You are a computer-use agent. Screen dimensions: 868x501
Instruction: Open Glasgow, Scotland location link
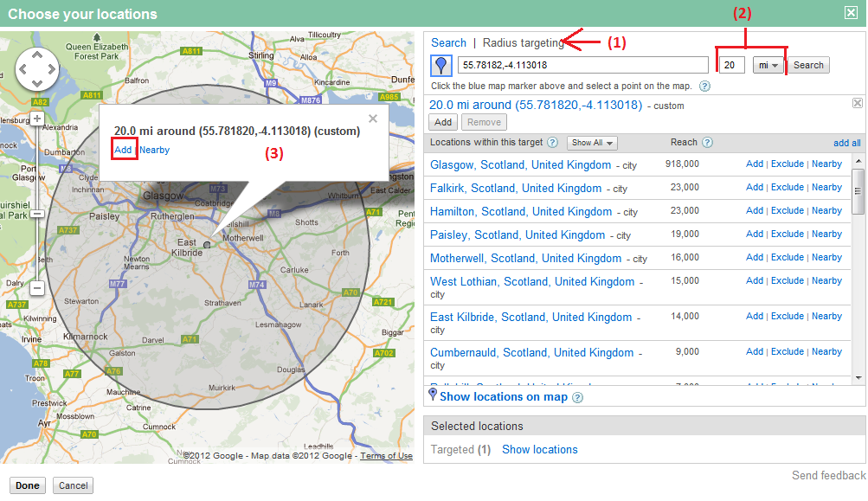pyautogui.click(x=520, y=165)
